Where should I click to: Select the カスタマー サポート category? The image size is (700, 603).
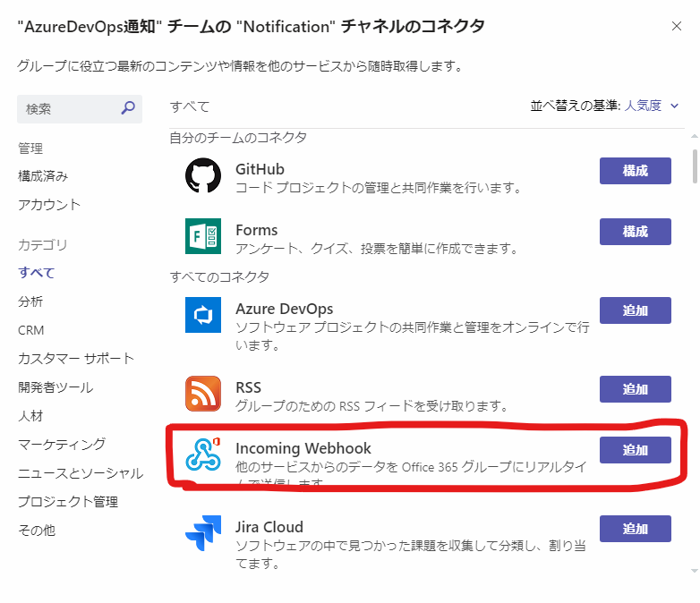click(x=76, y=359)
